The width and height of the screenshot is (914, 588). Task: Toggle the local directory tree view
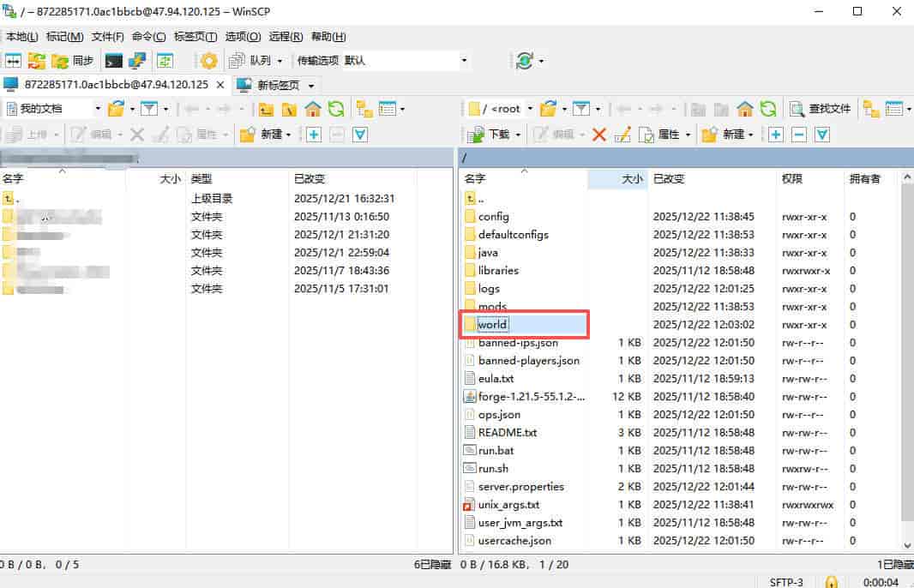pyautogui.click(x=364, y=109)
